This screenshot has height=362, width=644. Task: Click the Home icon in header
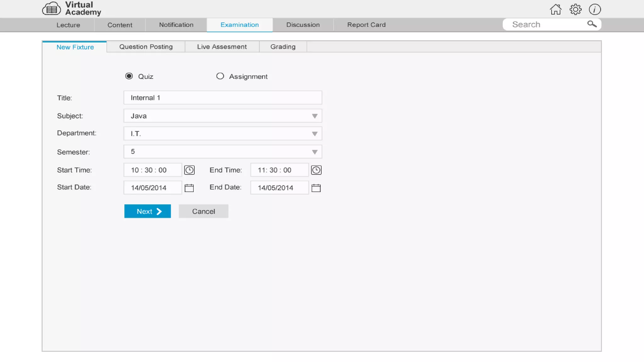click(556, 9)
